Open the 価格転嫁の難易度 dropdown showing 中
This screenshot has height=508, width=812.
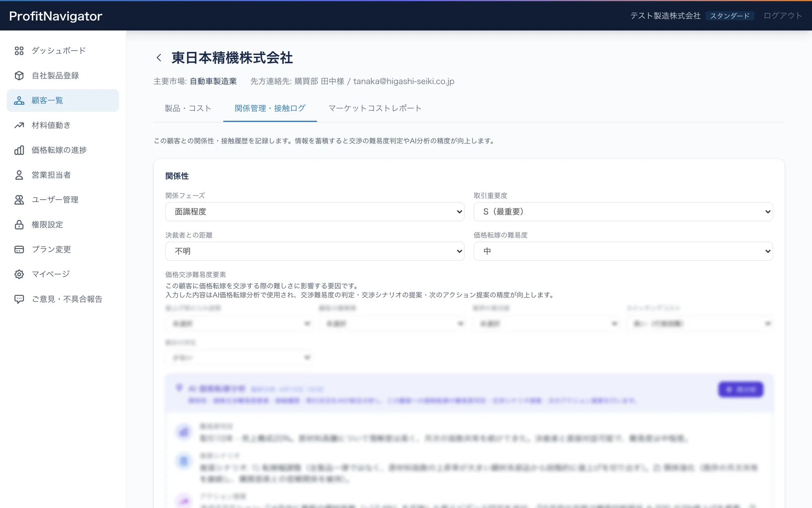[x=623, y=251]
